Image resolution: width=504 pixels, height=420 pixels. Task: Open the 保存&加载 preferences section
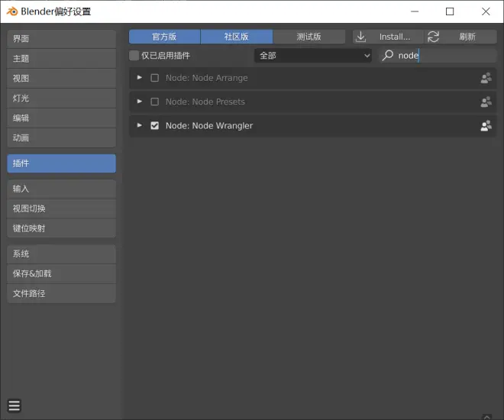61,274
